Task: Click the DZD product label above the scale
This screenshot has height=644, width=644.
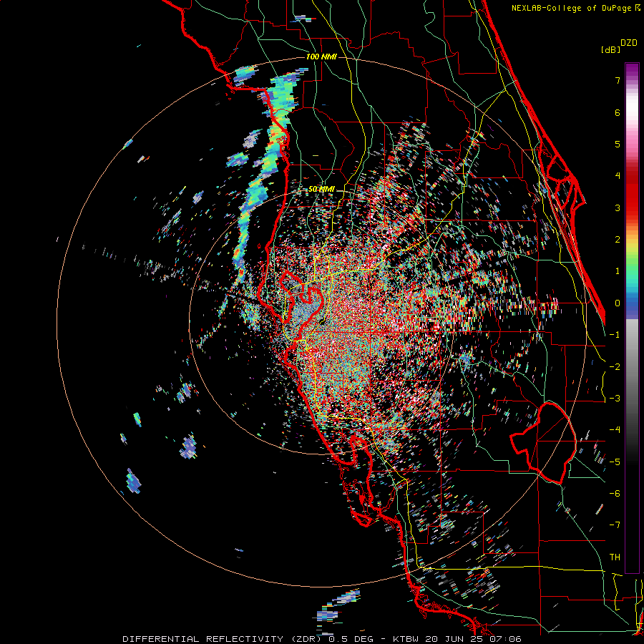Action: [628, 43]
